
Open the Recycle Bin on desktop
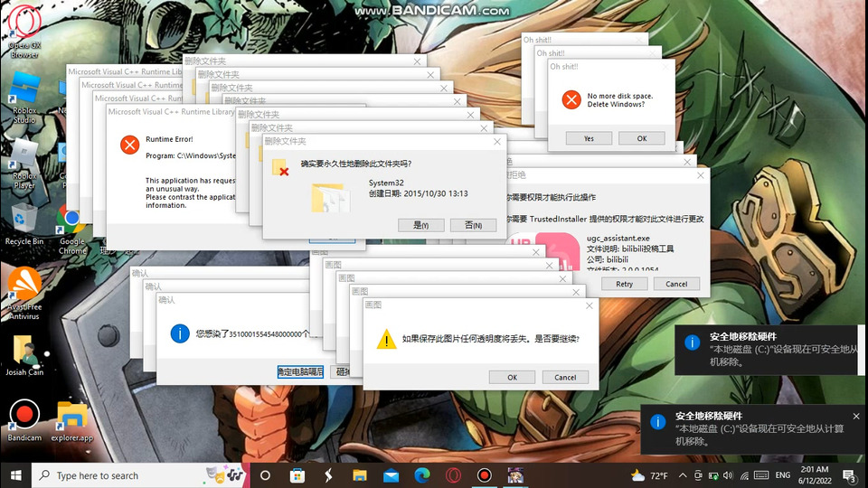click(24, 224)
